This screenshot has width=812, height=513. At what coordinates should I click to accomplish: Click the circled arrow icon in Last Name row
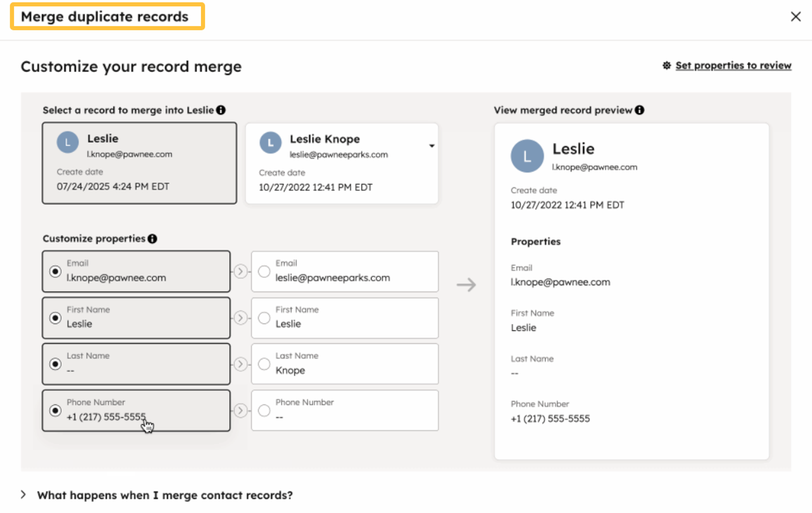pyautogui.click(x=241, y=364)
